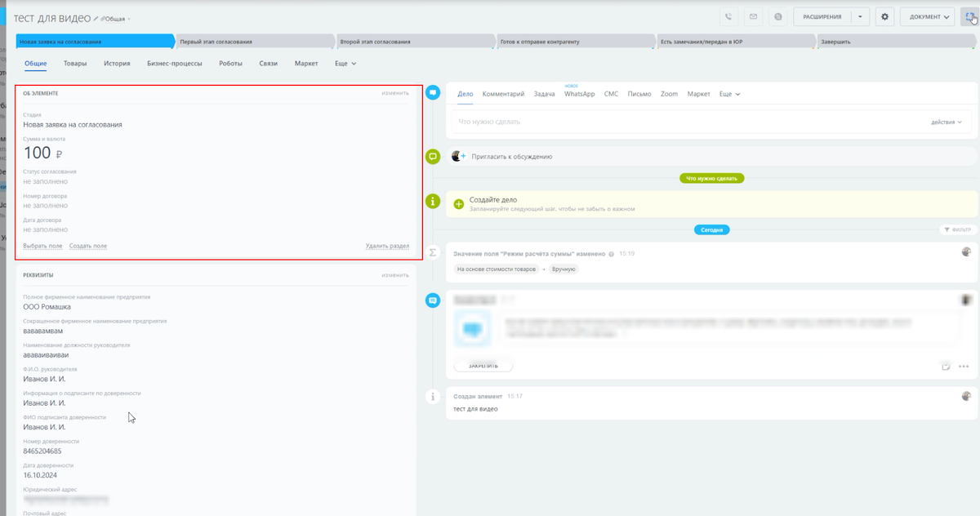Open the Общая category dropdown next to the title
Viewport: 980px width, 516px height.
(116, 19)
